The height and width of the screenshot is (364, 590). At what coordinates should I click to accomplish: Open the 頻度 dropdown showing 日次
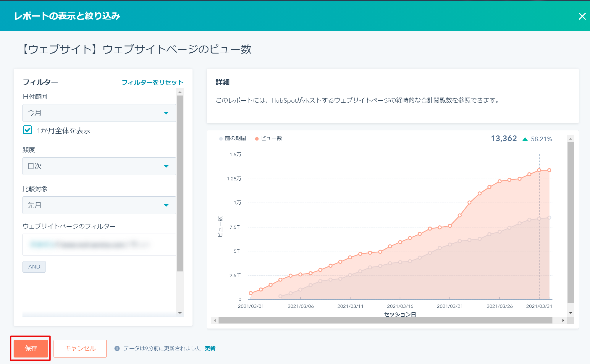pyautogui.click(x=99, y=166)
